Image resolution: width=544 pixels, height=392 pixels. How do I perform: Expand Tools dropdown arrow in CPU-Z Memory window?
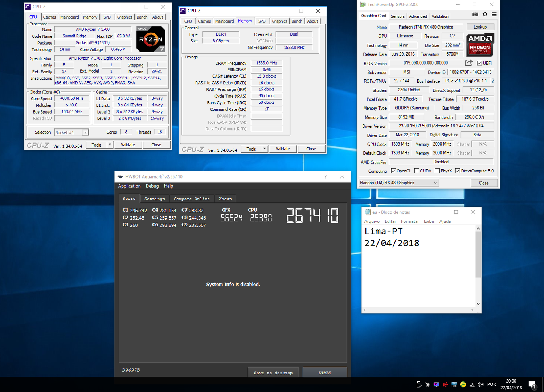click(x=265, y=149)
